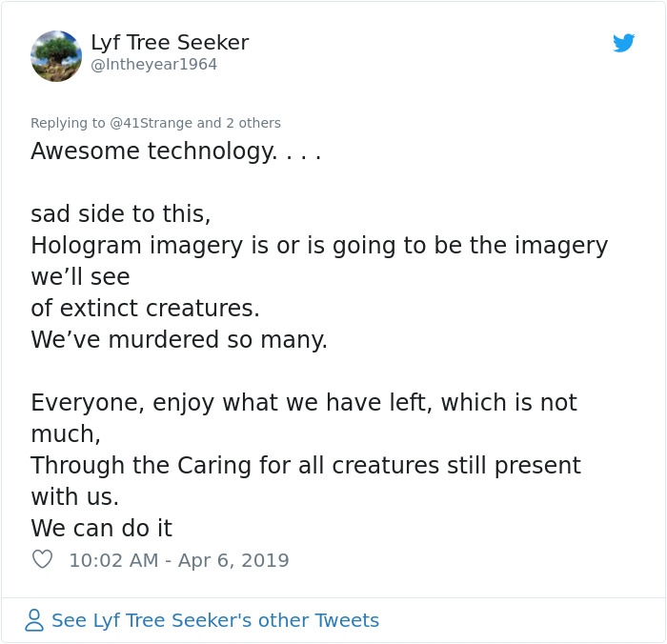
Task: Click the "We've murdered so many." sentence
Action: click(x=179, y=340)
